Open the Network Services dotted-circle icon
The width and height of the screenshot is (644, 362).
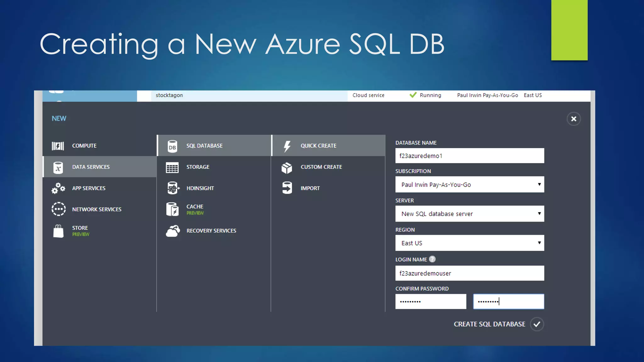58,209
